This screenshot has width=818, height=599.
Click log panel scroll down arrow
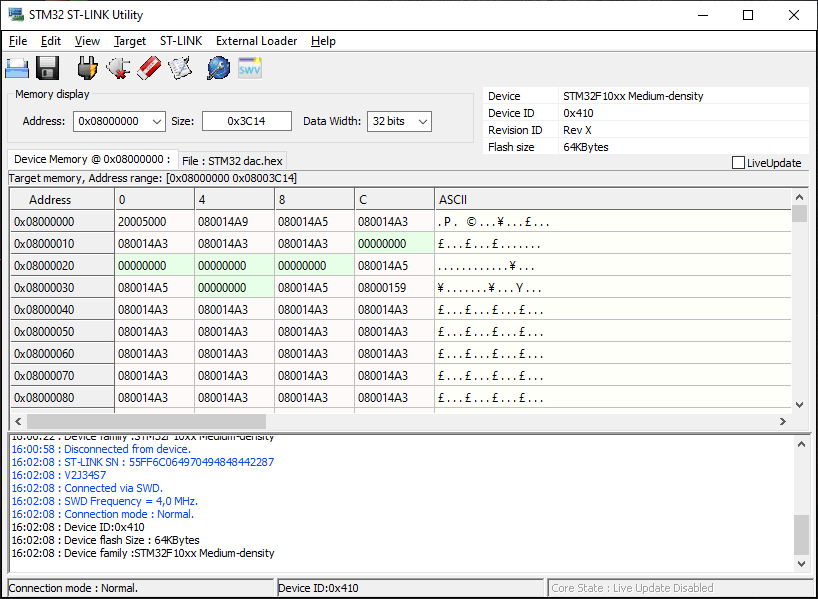pyautogui.click(x=801, y=563)
